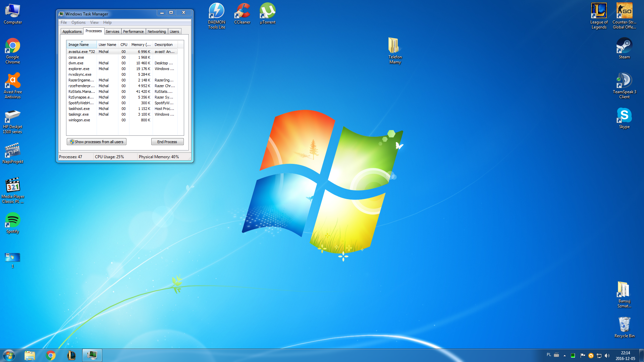Click the Task Manager taskbar button
Screen dimensions: 644x362
coord(92,355)
